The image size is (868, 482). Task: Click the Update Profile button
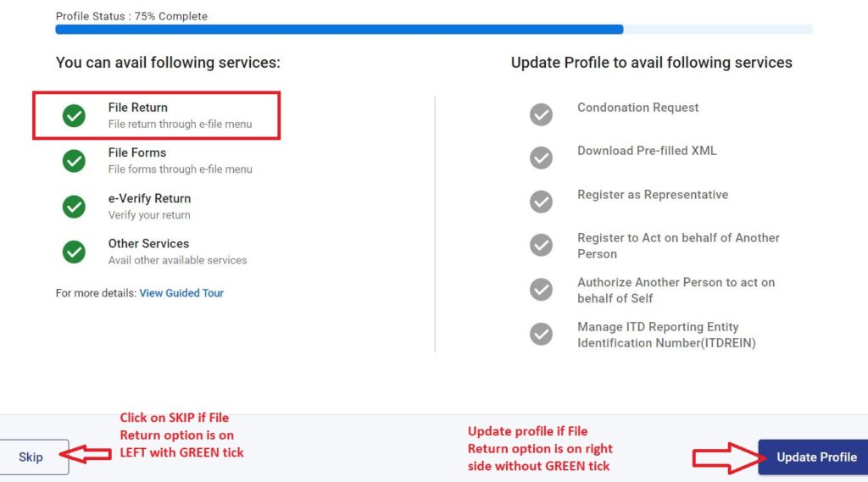coord(813,457)
